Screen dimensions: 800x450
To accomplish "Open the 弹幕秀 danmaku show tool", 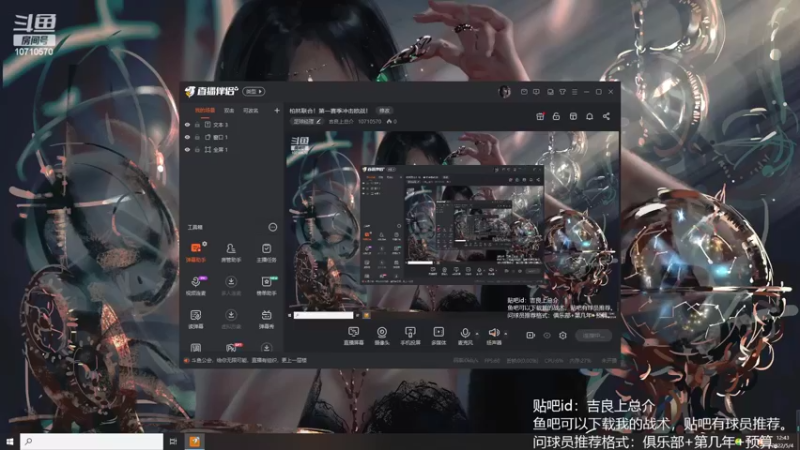I will (266, 319).
